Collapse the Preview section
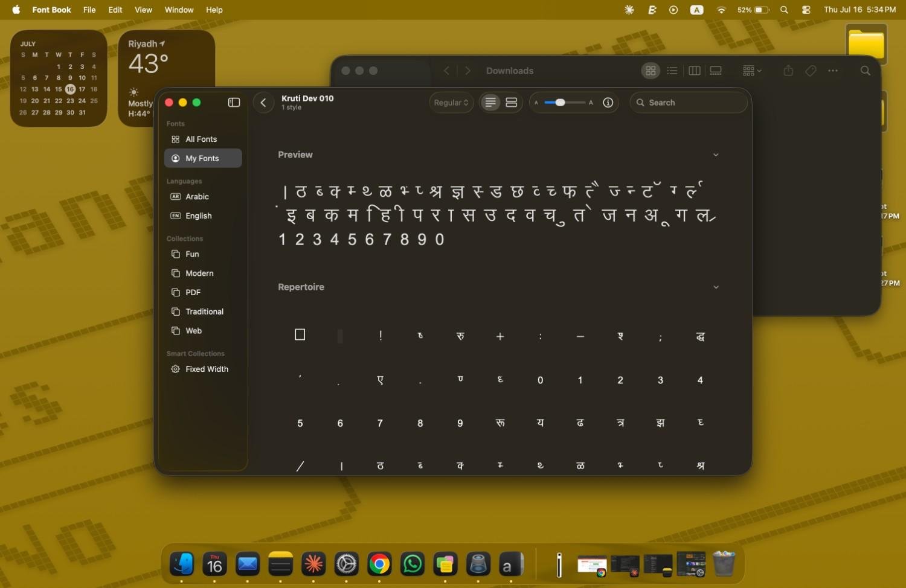Screen dimensions: 906x588 (716, 155)
